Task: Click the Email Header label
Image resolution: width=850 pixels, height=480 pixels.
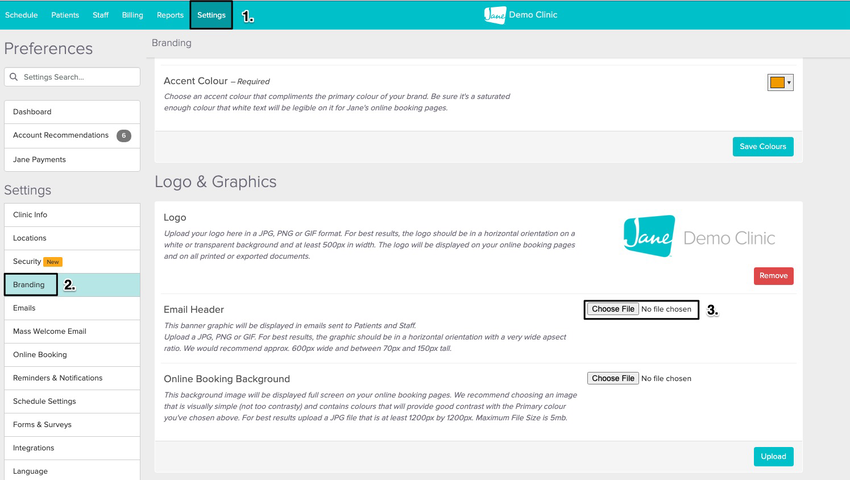Action: point(194,310)
